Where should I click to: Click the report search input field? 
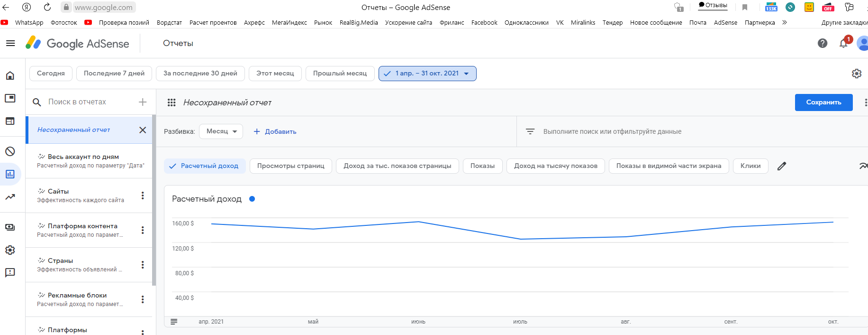85,102
